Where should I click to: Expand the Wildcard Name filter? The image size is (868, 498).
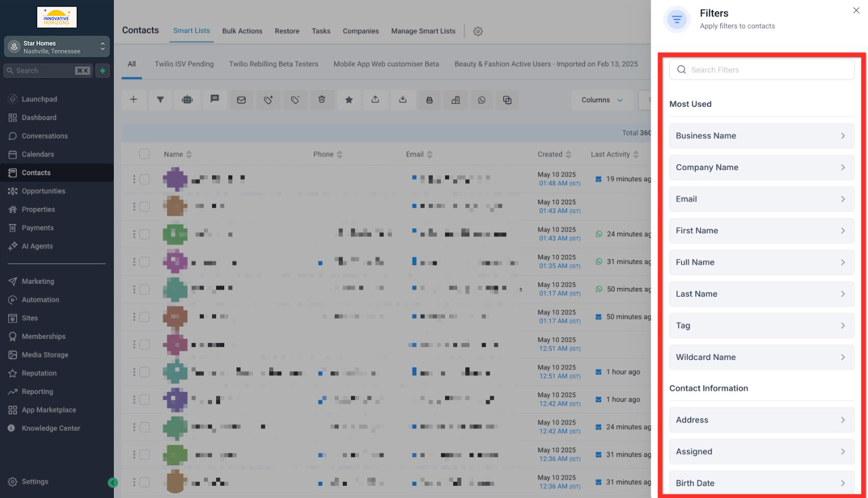pyautogui.click(x=762, y=357)
